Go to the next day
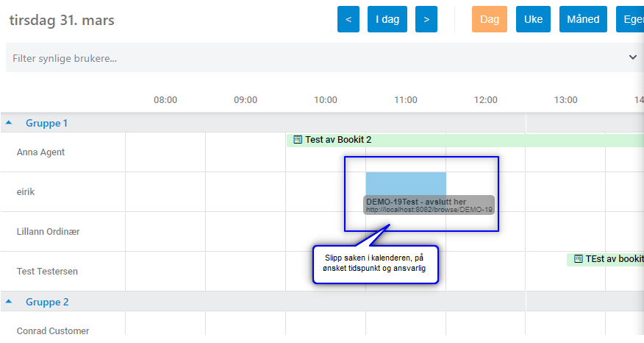Image resolution: width=644 pixels, height=343 pixels. (426, 19)
